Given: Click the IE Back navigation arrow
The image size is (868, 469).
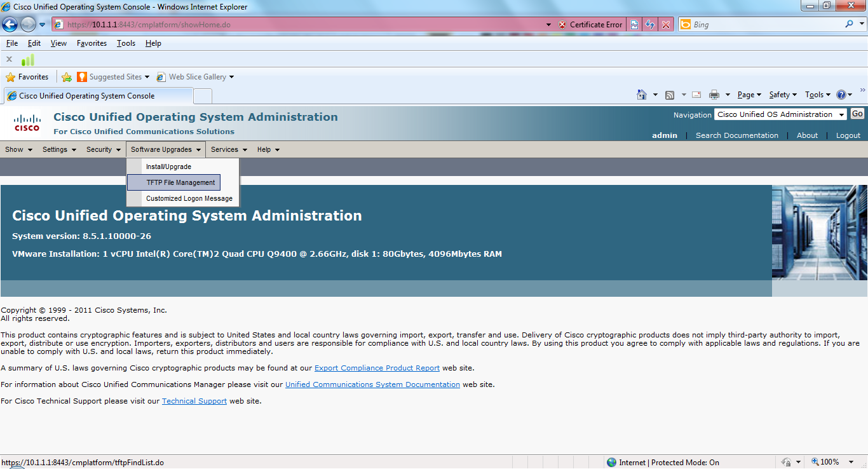Looking at the screenshot, I should pyautogui.click(x=10, y=25).
